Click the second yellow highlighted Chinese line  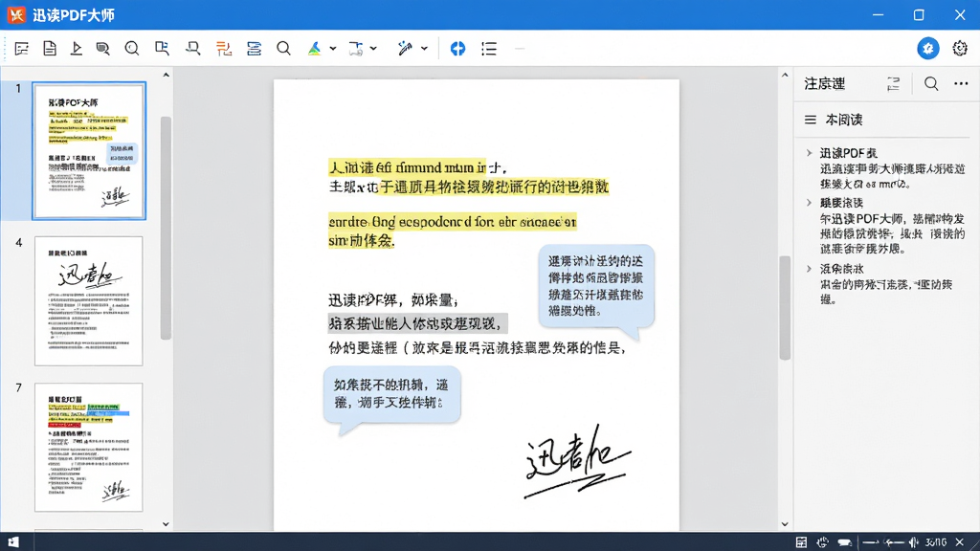495,187
